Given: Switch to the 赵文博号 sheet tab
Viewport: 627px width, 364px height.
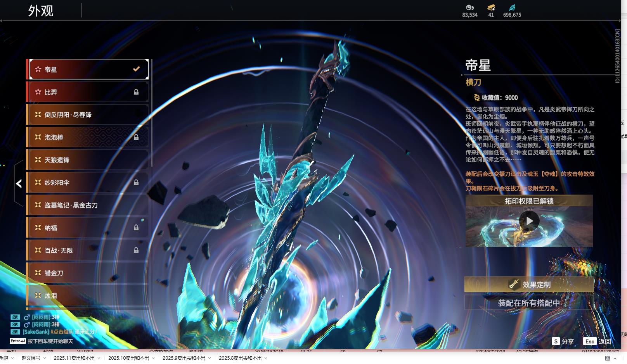Looking at the screenshot, I should pos(31,358).
